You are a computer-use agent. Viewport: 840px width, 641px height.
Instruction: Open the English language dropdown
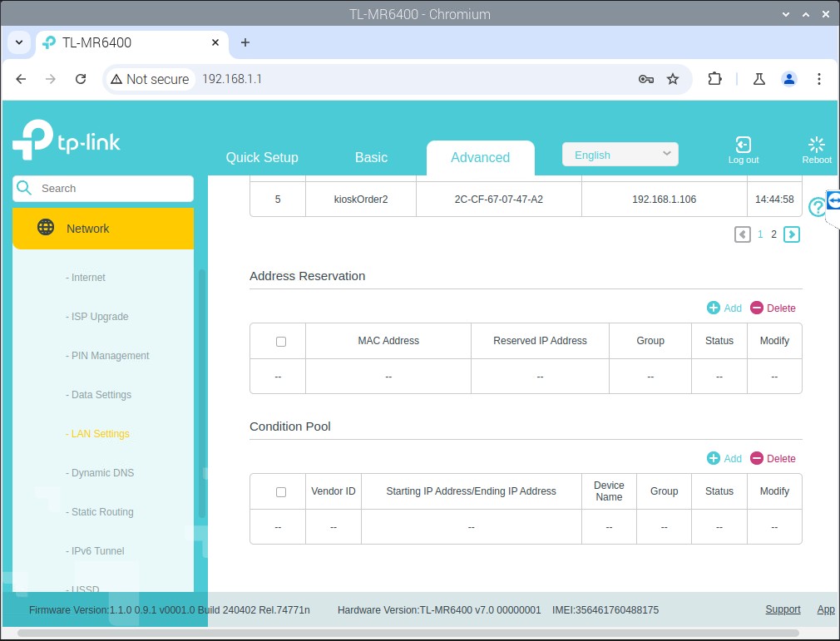620,155
